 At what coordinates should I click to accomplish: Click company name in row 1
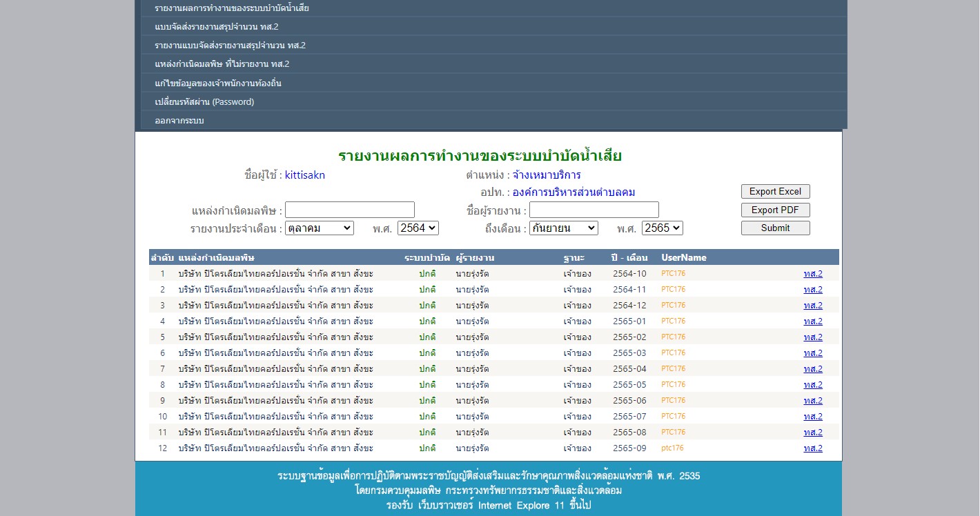[276, 273]
